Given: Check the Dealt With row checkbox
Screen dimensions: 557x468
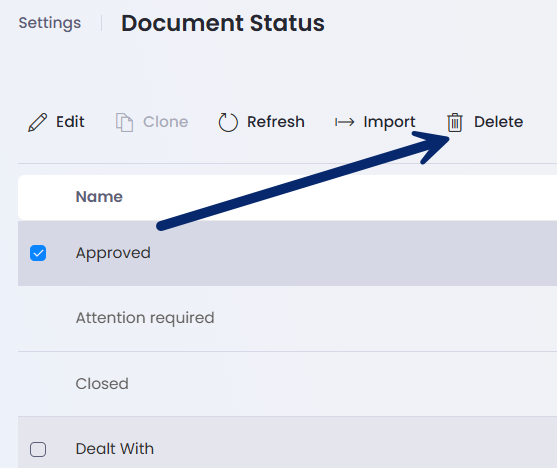Looking at the screenshot, I should 38,449.
